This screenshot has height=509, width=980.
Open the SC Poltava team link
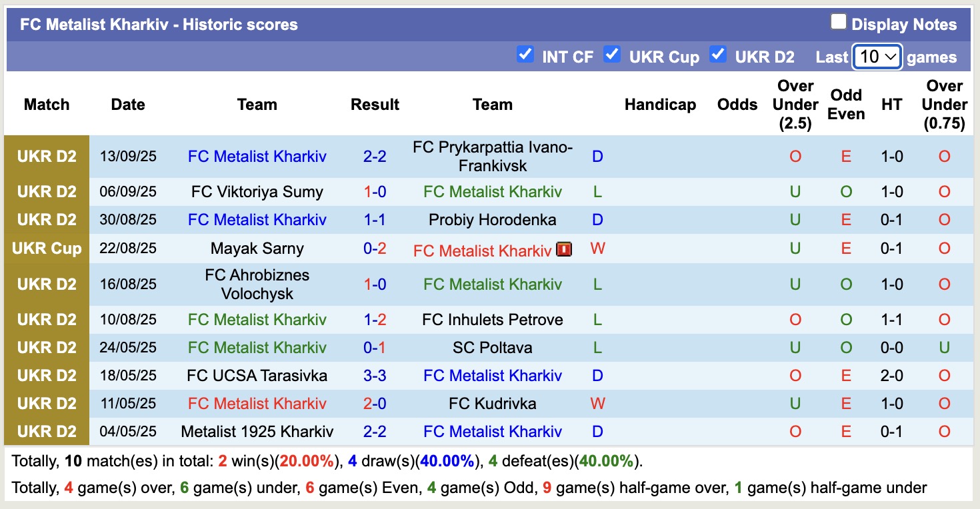pos(492,348)
